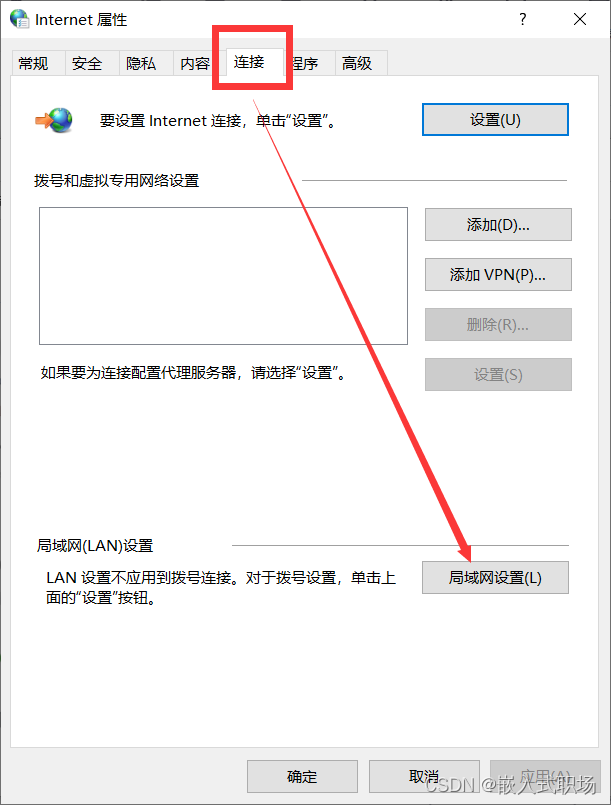
Task: Close the Internet 属性 dialog window
Action: click(x=580, y=20)
